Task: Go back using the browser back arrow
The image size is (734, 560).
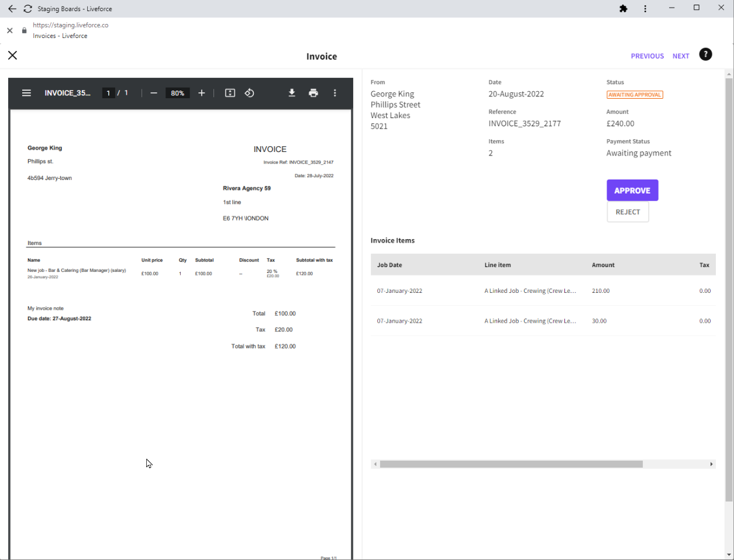Action: pos(12,8)
